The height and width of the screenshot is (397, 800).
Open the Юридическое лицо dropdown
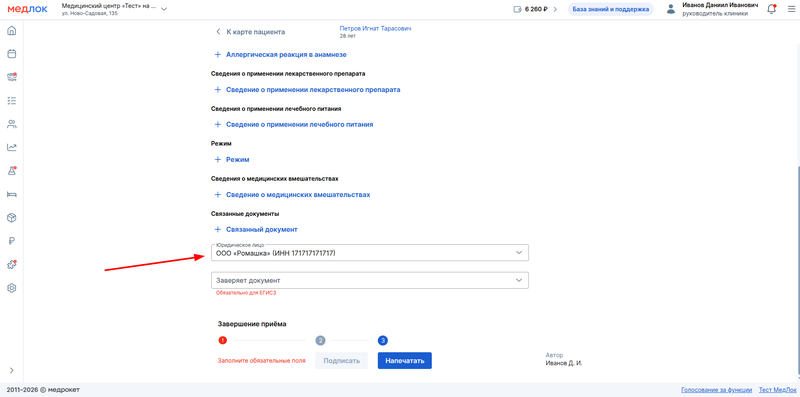point(370,253)
